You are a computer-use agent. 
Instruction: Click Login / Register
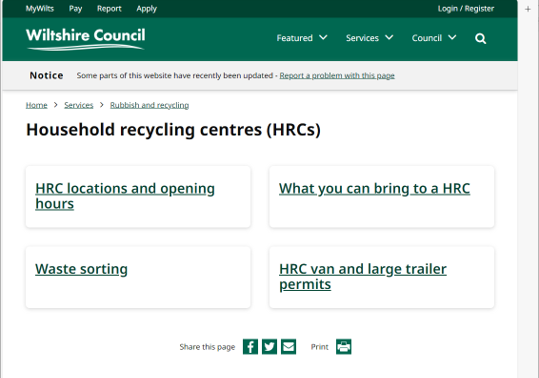[466, 9]
